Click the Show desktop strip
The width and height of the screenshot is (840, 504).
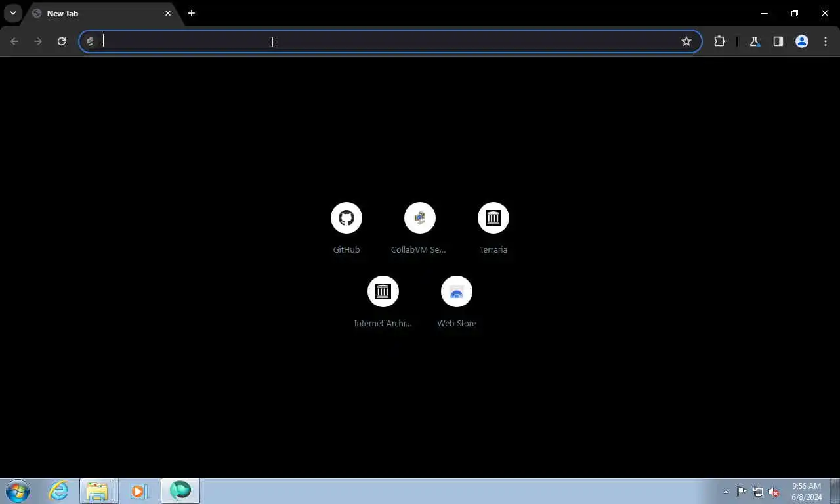[x=835, y=491]
